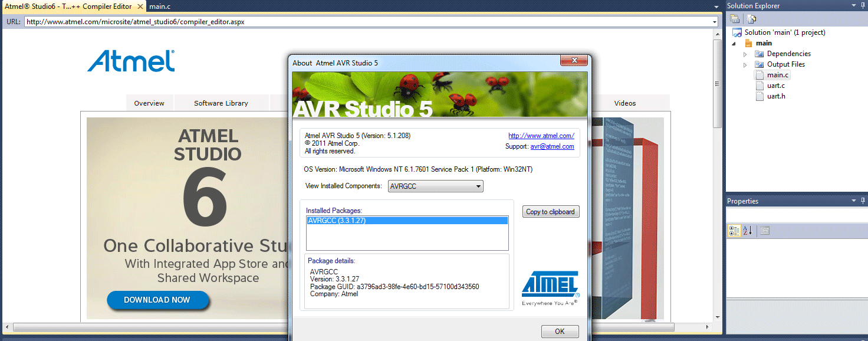Select uart.h in Solution Explorer
This screenshot has height=341, width=868.
[776, 96]
